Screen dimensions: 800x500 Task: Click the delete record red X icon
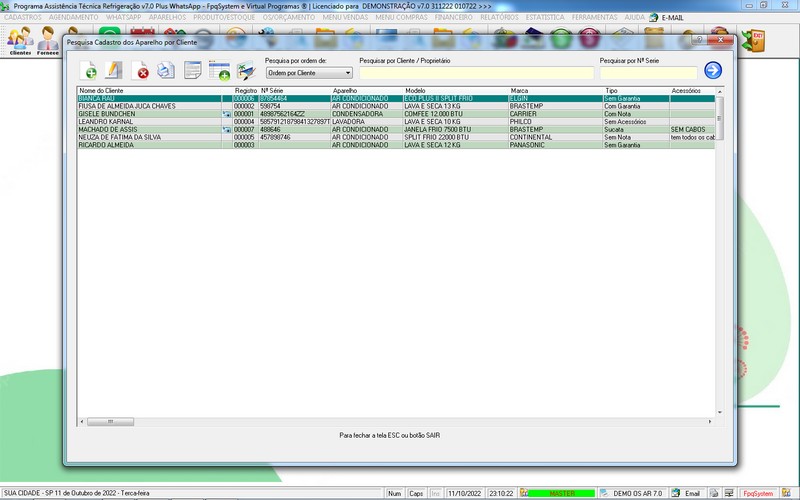pyautogui.click(x=142, y=70)
